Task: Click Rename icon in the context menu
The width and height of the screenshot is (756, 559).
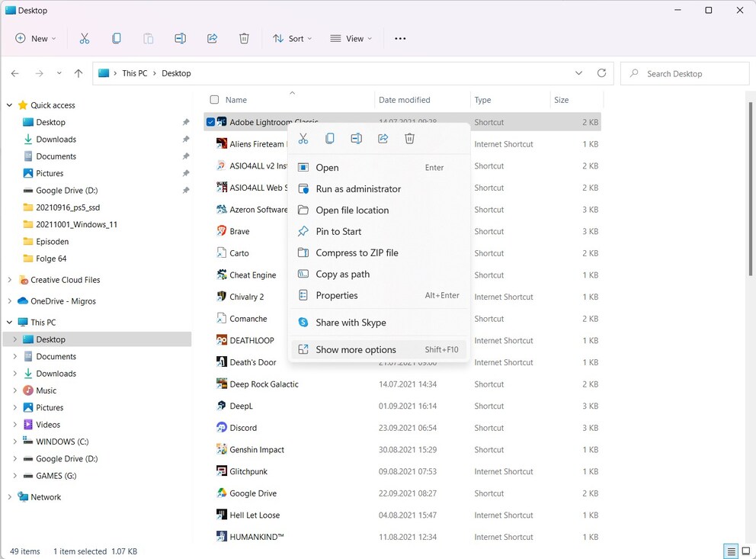Action: pos(357,139)
